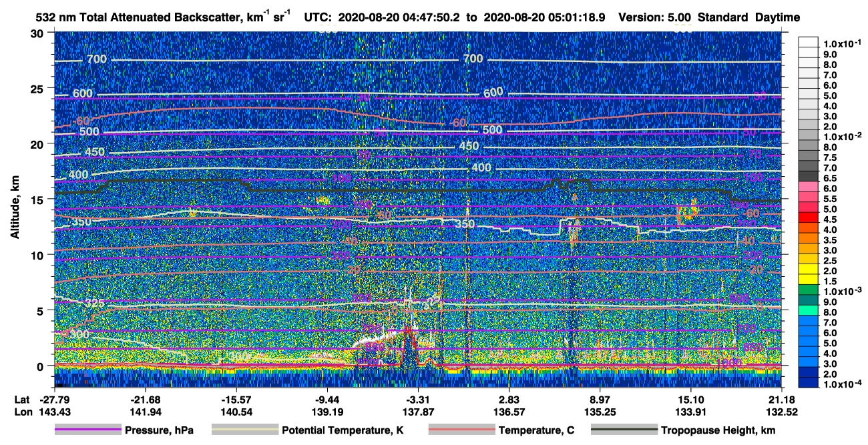868x445 pixels.
Task: Click the latitude value 2.83
Action: [x=509, y=400]
